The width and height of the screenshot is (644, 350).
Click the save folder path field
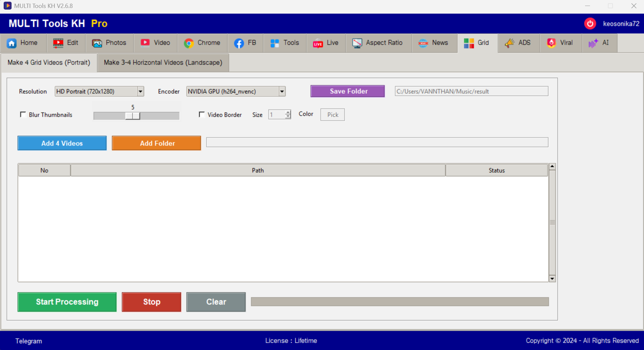point(471,91)
